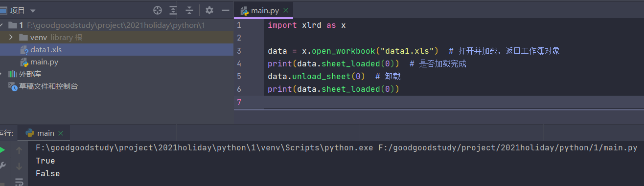
Task: Click the up arrow in run toolbar
Action: (x=19, y=150)
